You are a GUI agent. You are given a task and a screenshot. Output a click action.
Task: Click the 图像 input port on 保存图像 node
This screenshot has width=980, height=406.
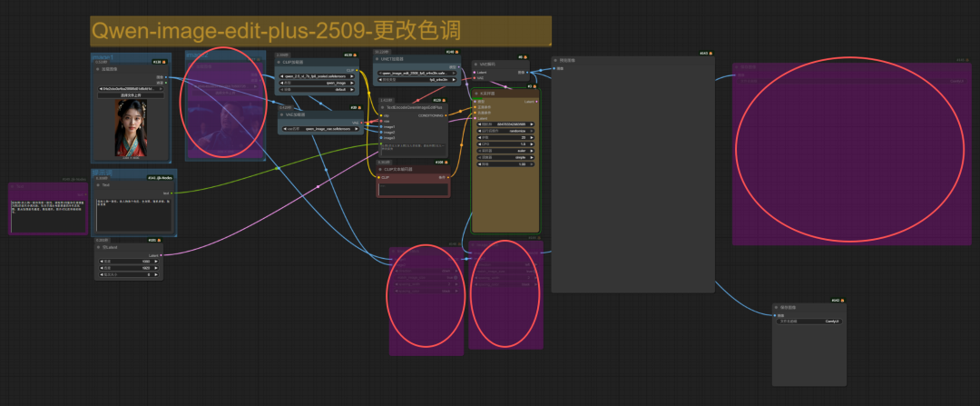click(777, 315)
